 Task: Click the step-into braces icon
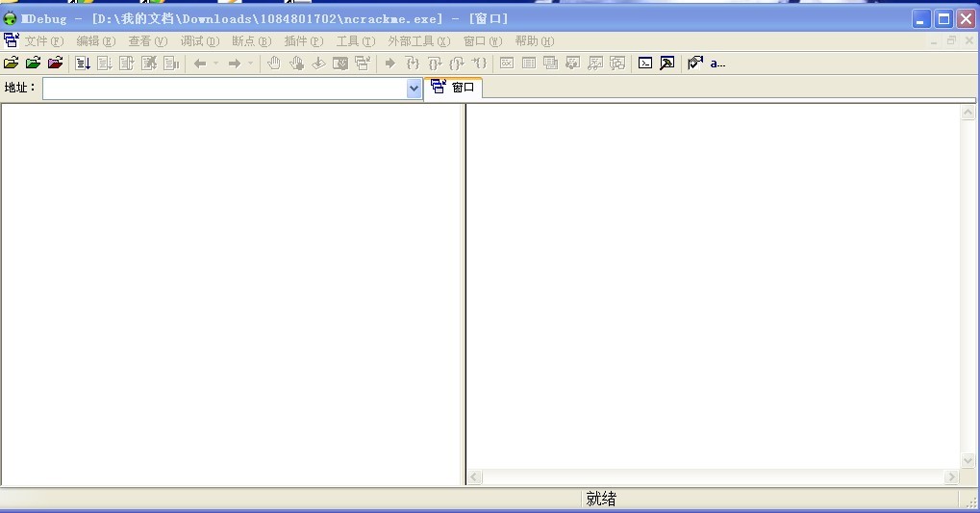(x=412, y=64)
